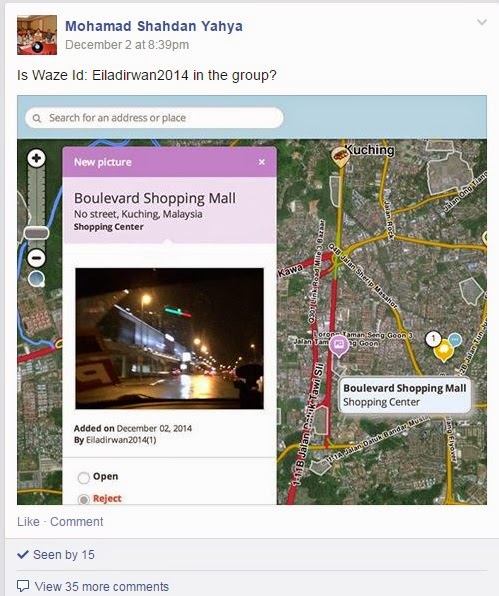This screenshot has height=596, width=499.
Task: Click the map zoom out minus icon
Action: [x=36, y=258]
